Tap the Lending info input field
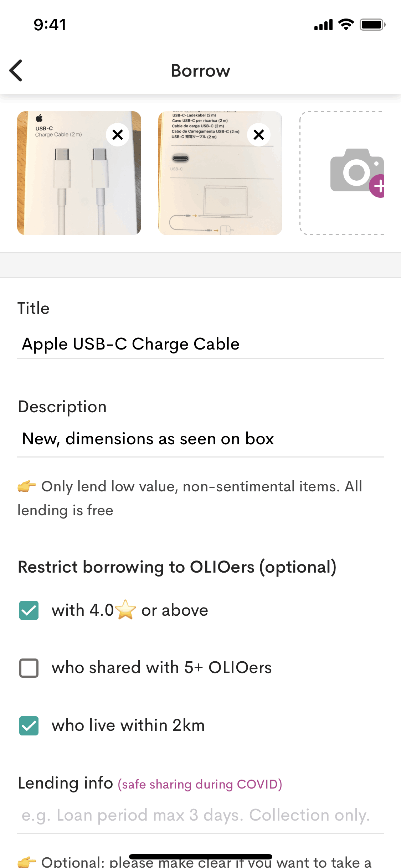The height and width of the screenshot is (868, 401). click(x=200, y=815)
